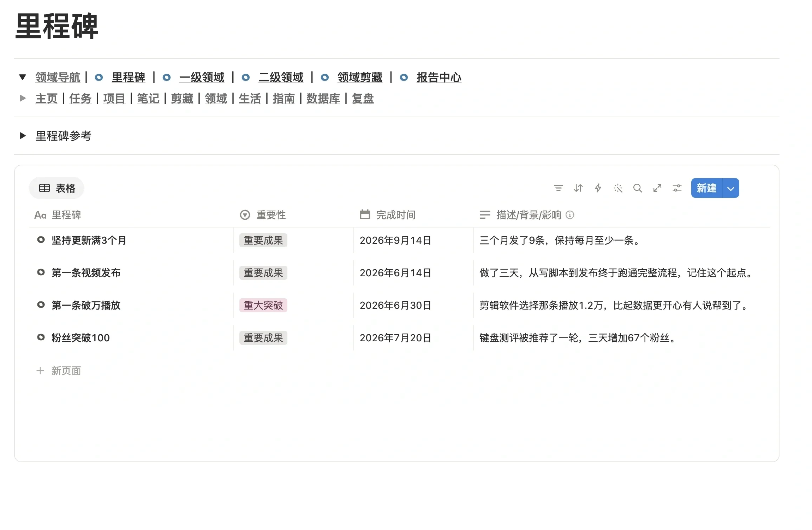The image size is (812, 530).
Task: Click the sort arrows icon
Action: (x=578, y=188)
